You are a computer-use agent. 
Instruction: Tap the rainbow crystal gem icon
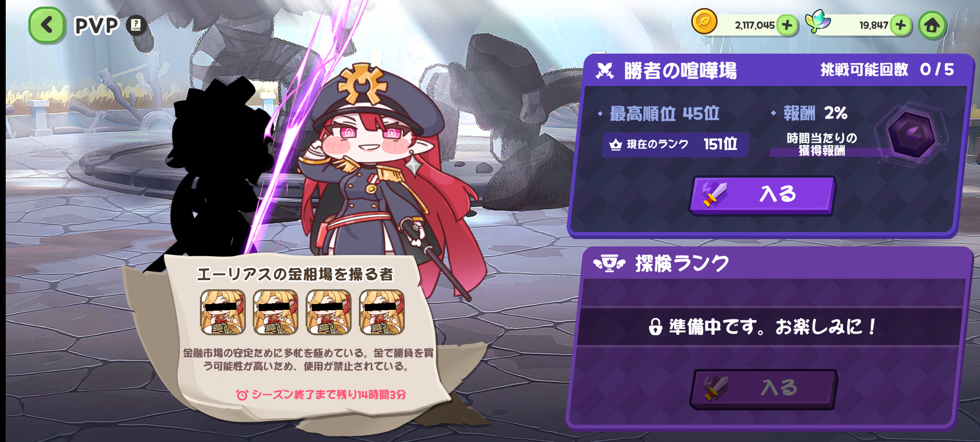tap(818, 22)
